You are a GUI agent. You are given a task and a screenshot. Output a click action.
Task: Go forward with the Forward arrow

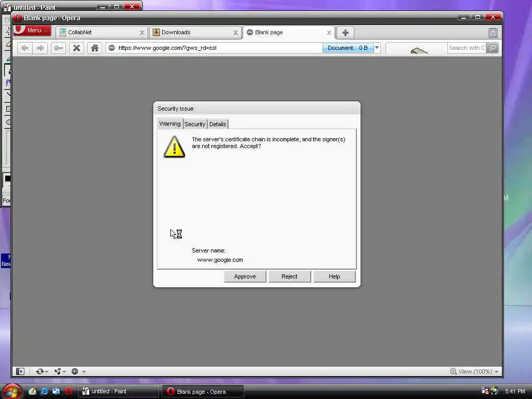tap(40, 48)
